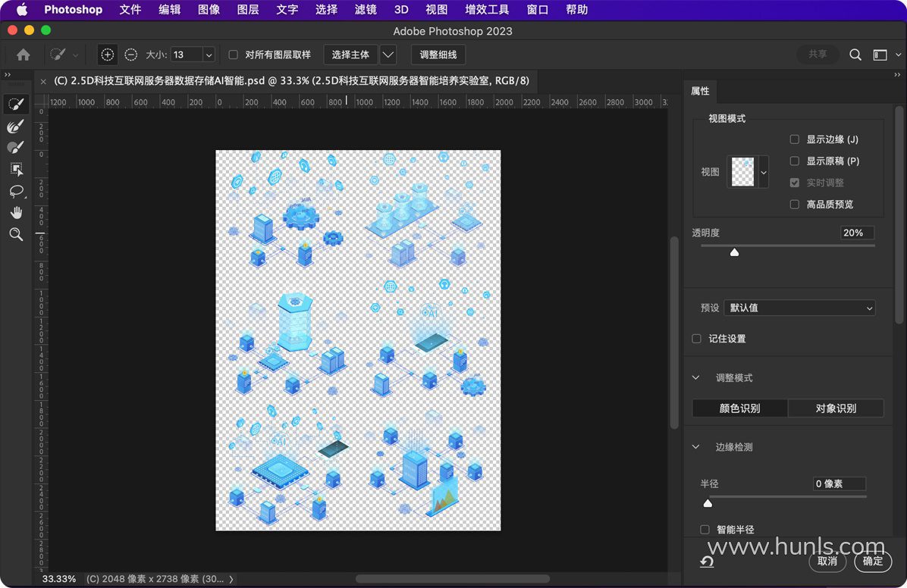
Task: Click the 透明度 slider handle
Action: click(734, 252)
